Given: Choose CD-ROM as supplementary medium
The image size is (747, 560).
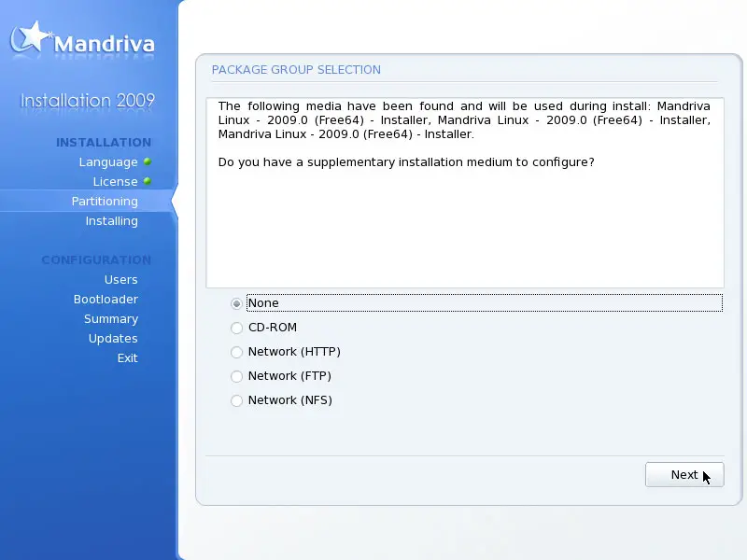Looking at the screenshot, I should pyautogui.click(x=236, y=328).
